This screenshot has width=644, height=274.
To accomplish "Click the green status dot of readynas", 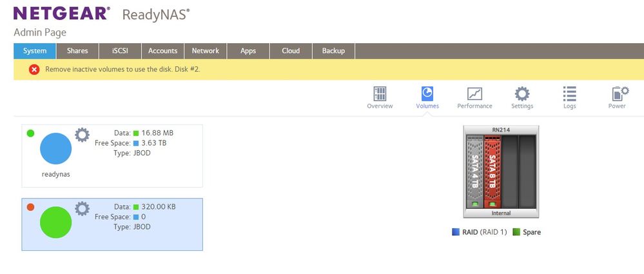I will coord(30,133).
